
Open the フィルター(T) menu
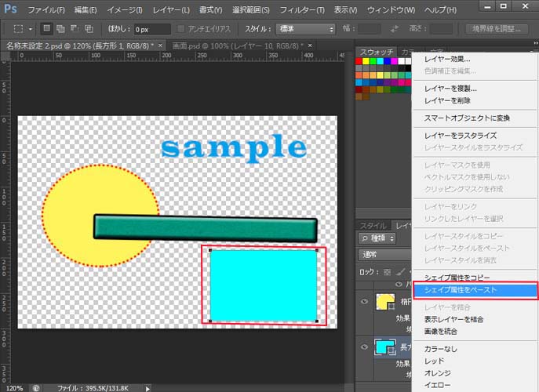[302, 10]
